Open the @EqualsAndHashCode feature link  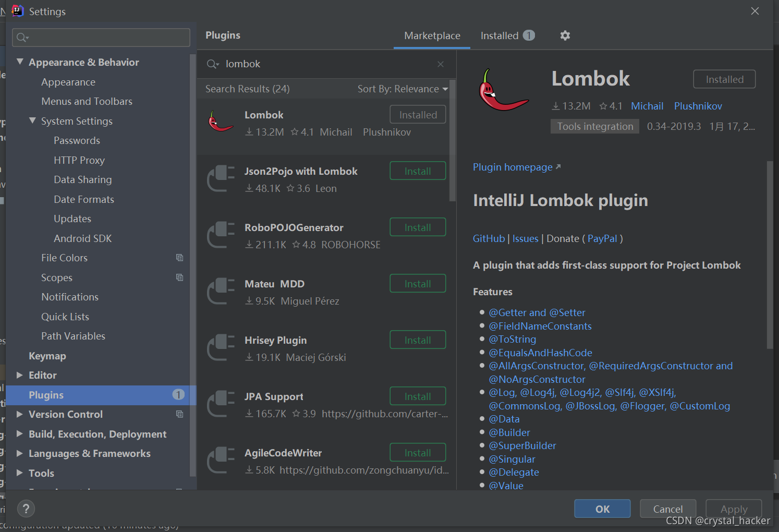click(x=540, y=353)
